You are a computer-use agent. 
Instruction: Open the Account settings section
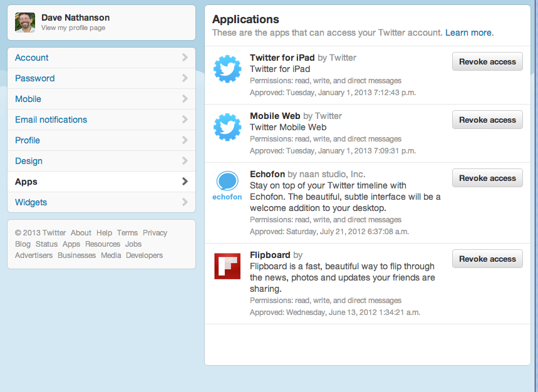click(101, 58)
